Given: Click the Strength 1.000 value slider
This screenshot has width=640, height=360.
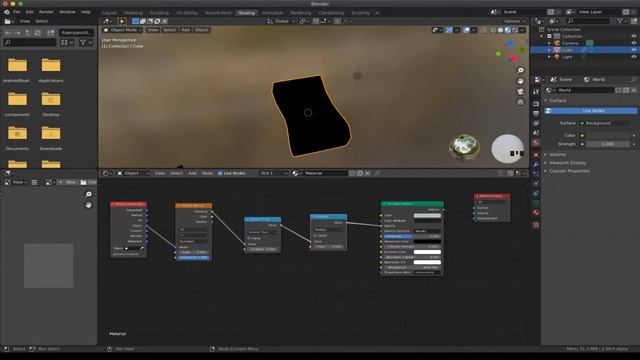Looking at the screenshot, I should point(608,144).
